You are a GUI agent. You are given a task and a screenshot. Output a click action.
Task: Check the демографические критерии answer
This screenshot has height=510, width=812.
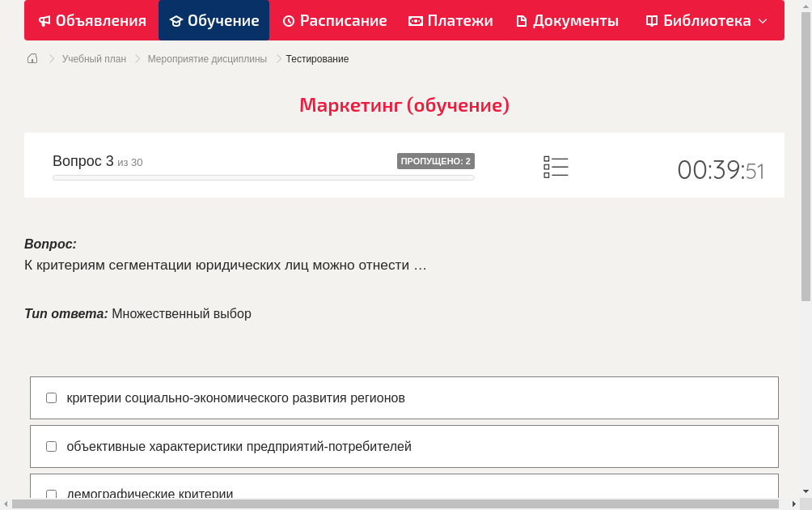tap(51, 494)
